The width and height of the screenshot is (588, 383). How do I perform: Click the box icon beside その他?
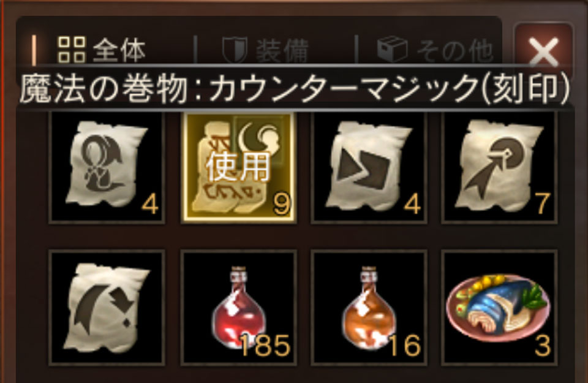[x=392, y=49]
